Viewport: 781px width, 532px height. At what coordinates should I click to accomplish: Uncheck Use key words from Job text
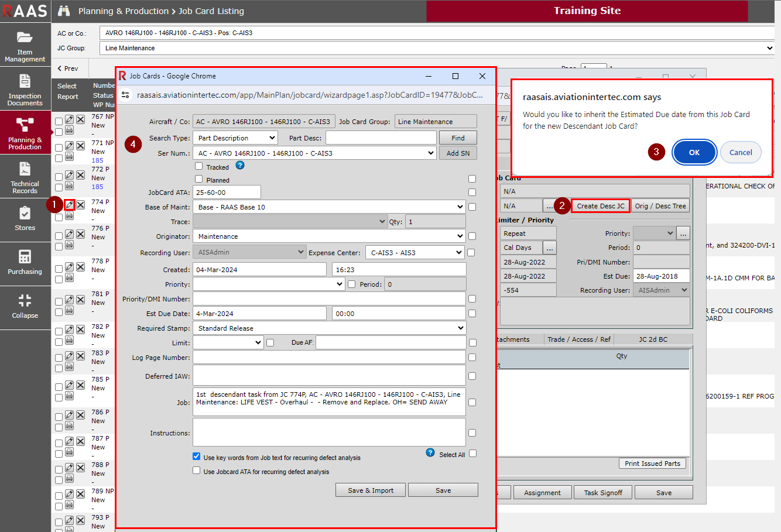coord(197,457)
